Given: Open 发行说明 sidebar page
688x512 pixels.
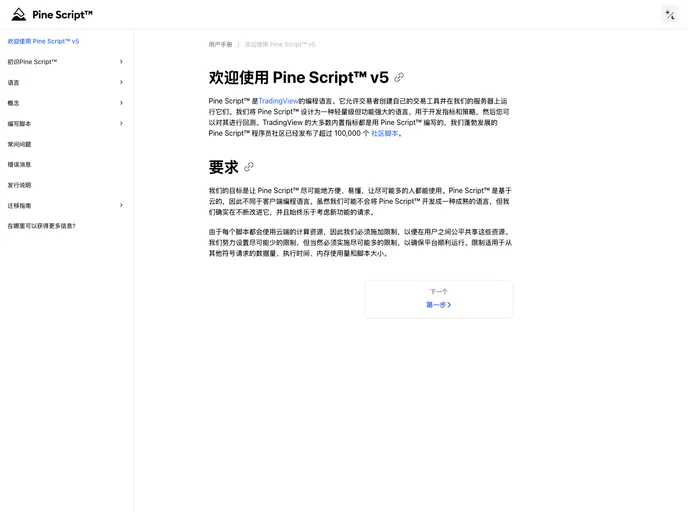Looking at the screenshot, I should point(19,185).
